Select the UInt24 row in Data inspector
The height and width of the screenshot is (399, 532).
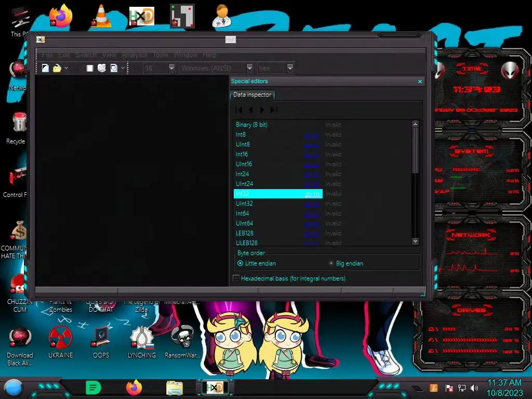coord(322,184)
